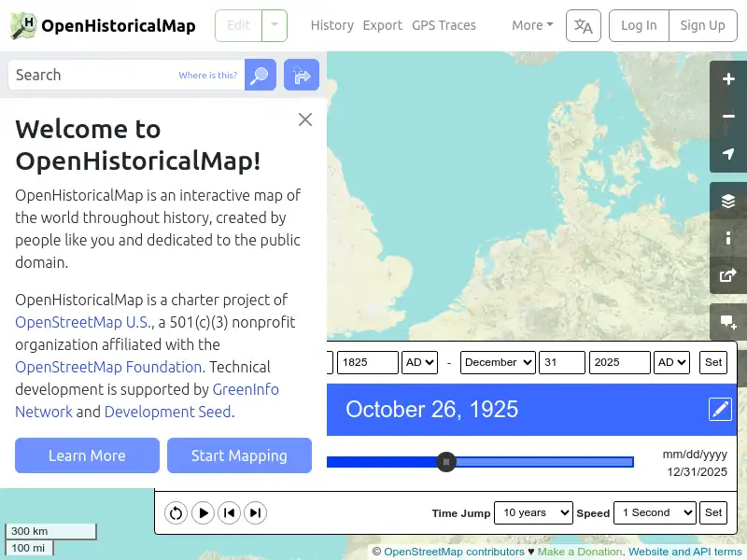Image resolution: width=747 pixels, height=560 pixels.
Task: Submit the search with the magnifier icon
Action: (x=260, y=75)
